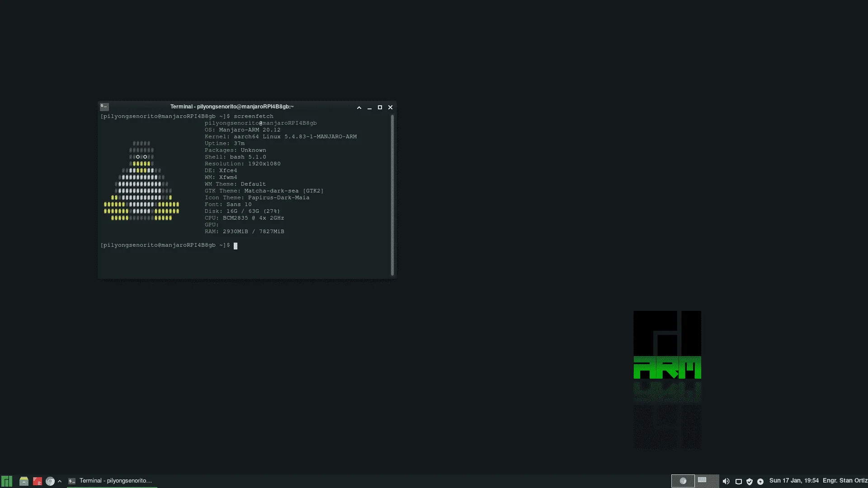The image size is (868, 488).
Task: Open the Manjaro applications menu in the panel
Action: [7, 481]
